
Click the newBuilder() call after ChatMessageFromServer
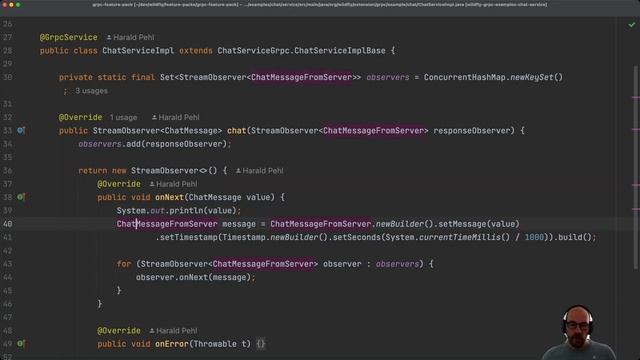coord(404,224)
